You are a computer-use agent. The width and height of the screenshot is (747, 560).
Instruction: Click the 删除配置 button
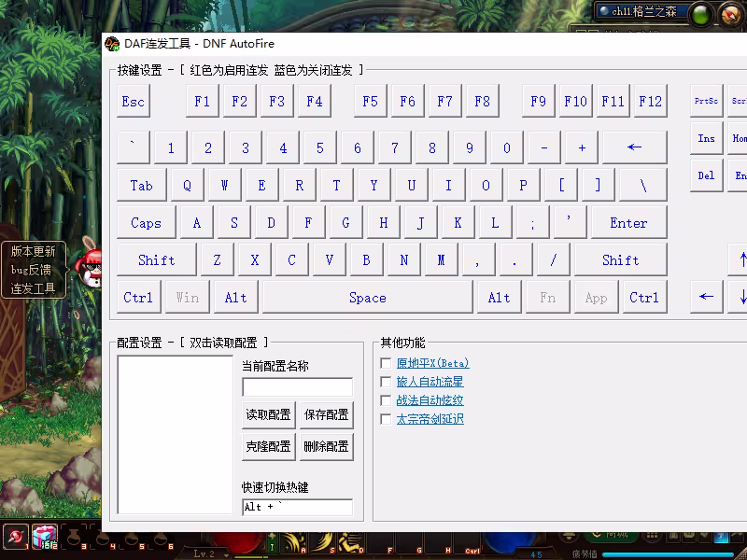tap(326, 446)
